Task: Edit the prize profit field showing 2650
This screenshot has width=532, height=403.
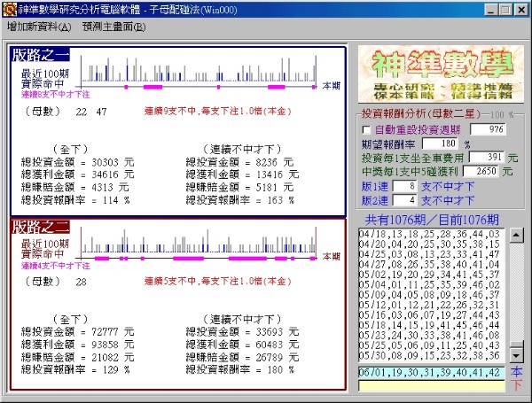Action: point(481,171)
